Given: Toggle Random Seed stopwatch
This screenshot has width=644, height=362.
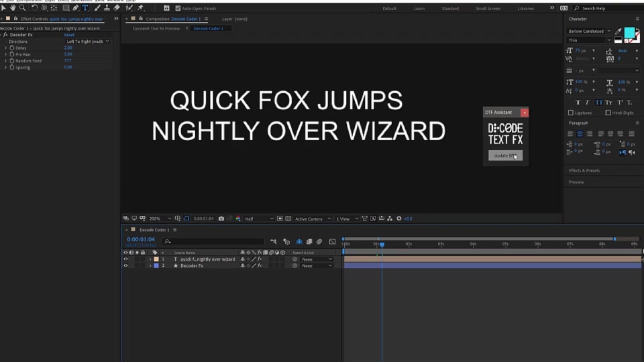Looking at the screenshot, I should click(12, 61).
